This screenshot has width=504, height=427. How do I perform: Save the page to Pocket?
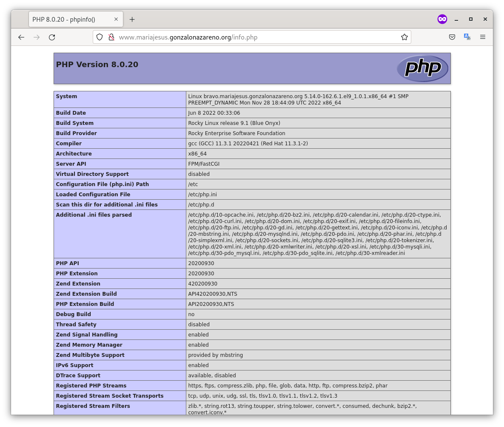tap(452, 37)
